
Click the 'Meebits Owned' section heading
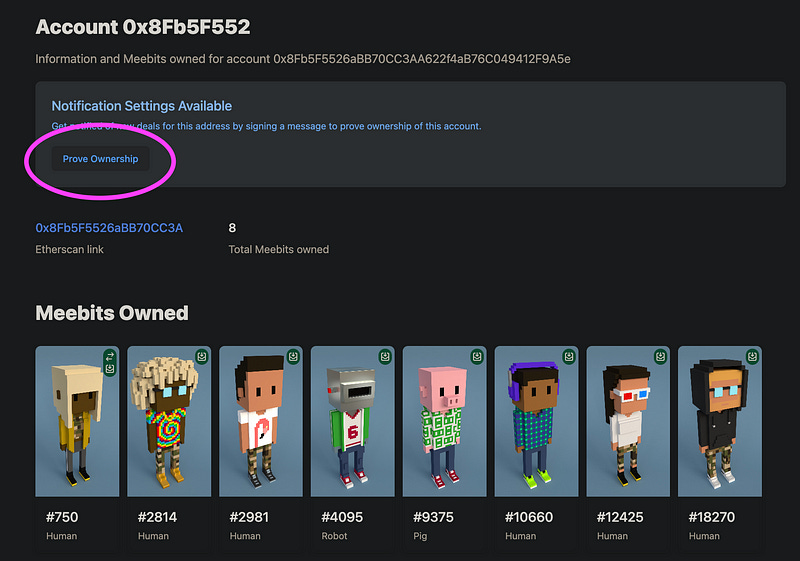(x=112, y=313)
